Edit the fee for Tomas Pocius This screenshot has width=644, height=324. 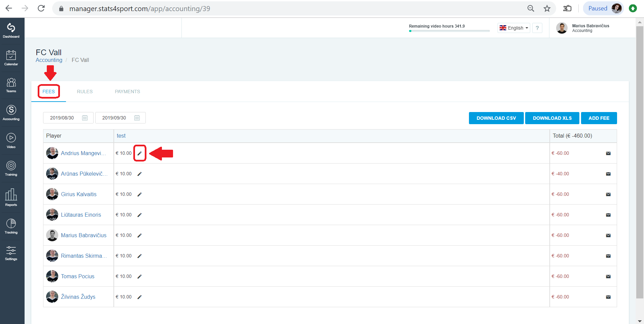tap(140, 277)
